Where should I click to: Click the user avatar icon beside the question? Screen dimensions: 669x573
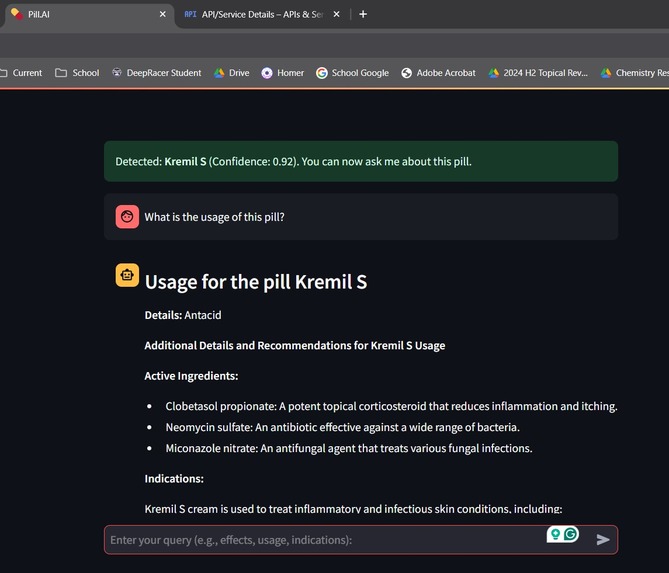[x=127, y=217]
